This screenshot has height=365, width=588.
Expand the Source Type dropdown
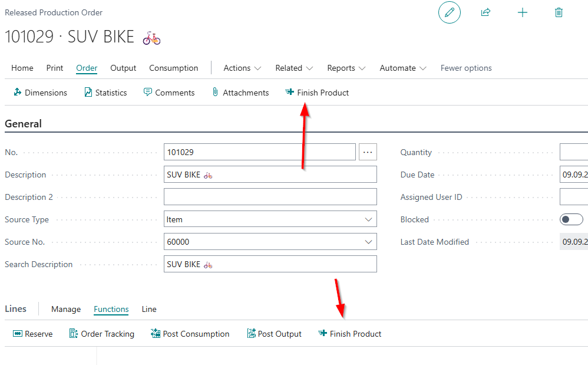click(369, 219)
